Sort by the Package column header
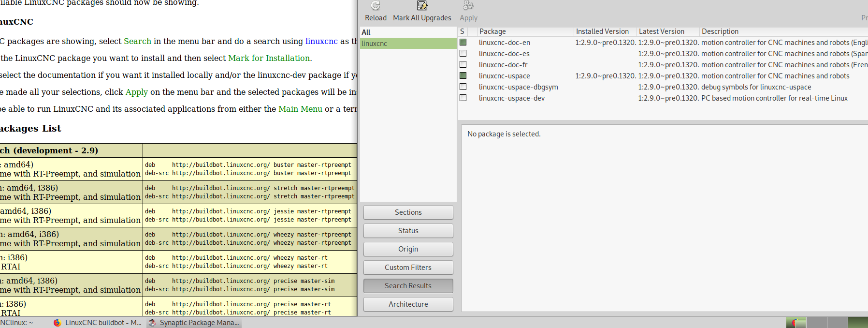The height and width of the screenshot is (328, 868). [x=525, y=31]
